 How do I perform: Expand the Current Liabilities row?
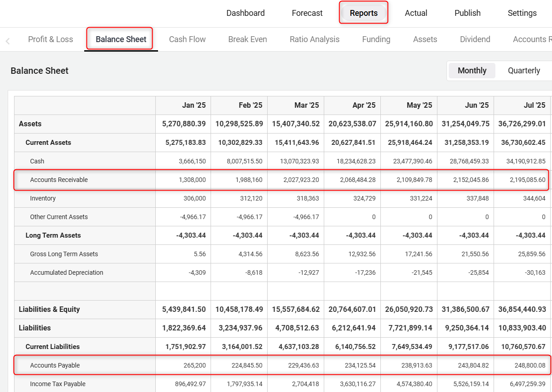click(53, 347)
